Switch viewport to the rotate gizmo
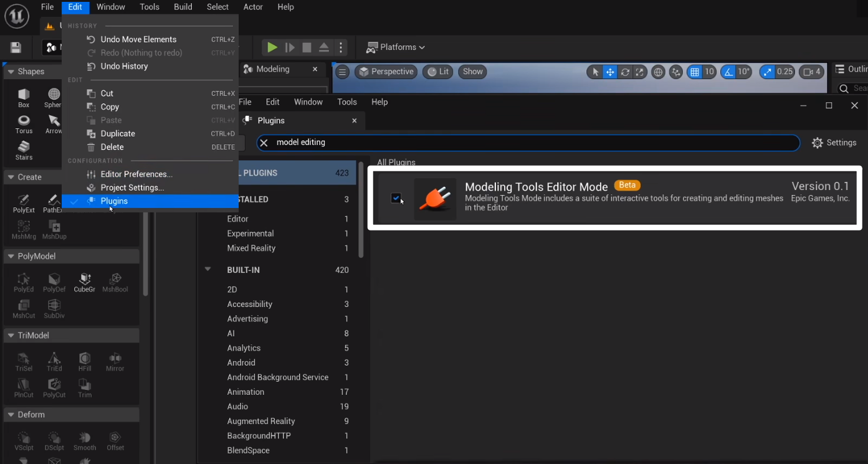The height and width of the screenshot is (464, 868). (x=625, y=72)
